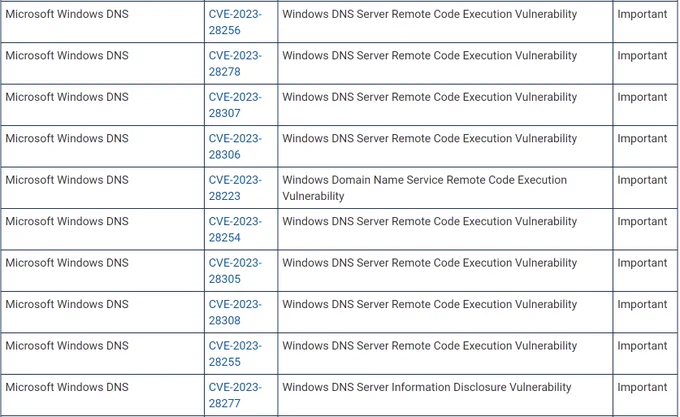Click description text in CVE-2023-28254 row
This screenshot has height=417, width=680.
430,222
